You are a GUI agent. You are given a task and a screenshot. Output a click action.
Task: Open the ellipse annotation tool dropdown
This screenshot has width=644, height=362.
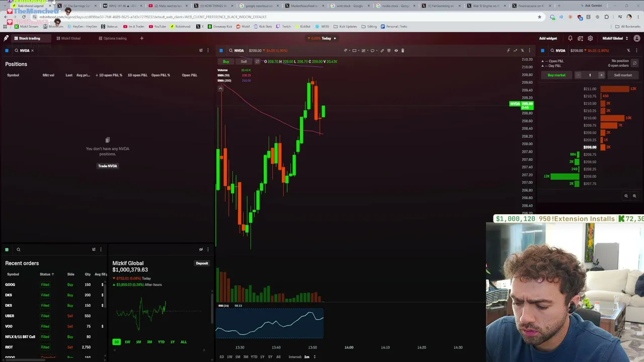coord(373,50)
